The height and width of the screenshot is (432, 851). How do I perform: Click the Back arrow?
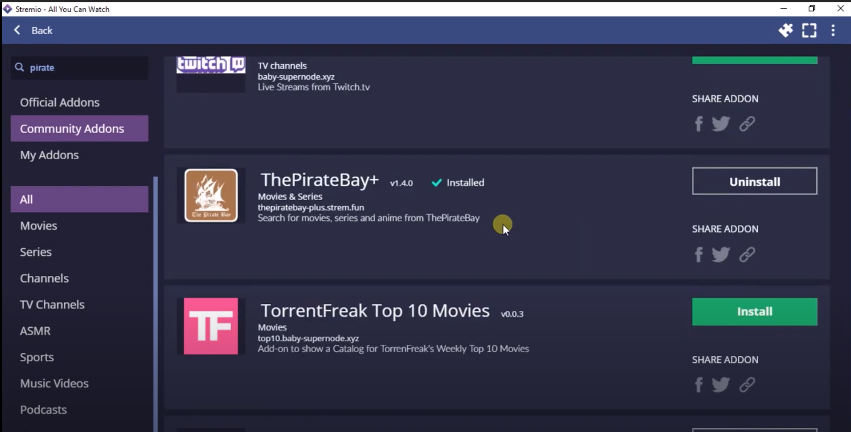17,30
